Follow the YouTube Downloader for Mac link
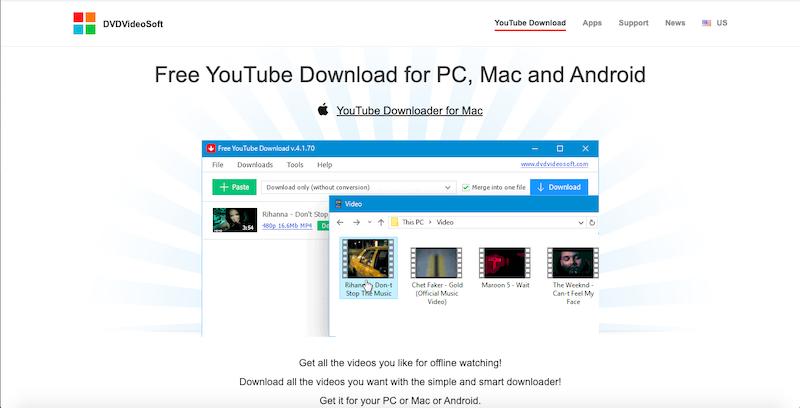 tap(409, 111)
